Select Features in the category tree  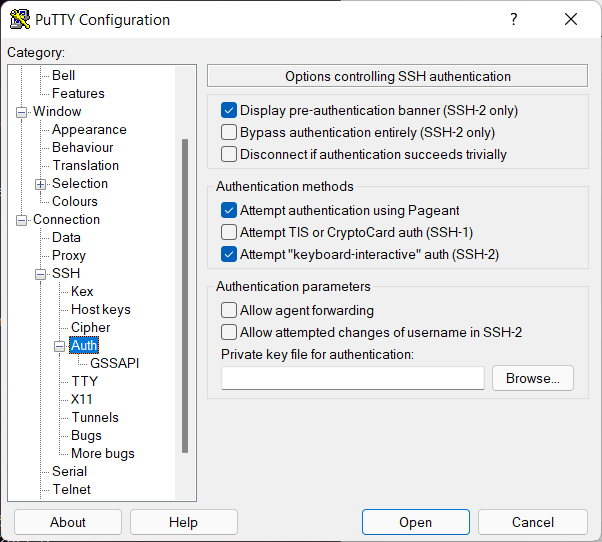(78, 93)
